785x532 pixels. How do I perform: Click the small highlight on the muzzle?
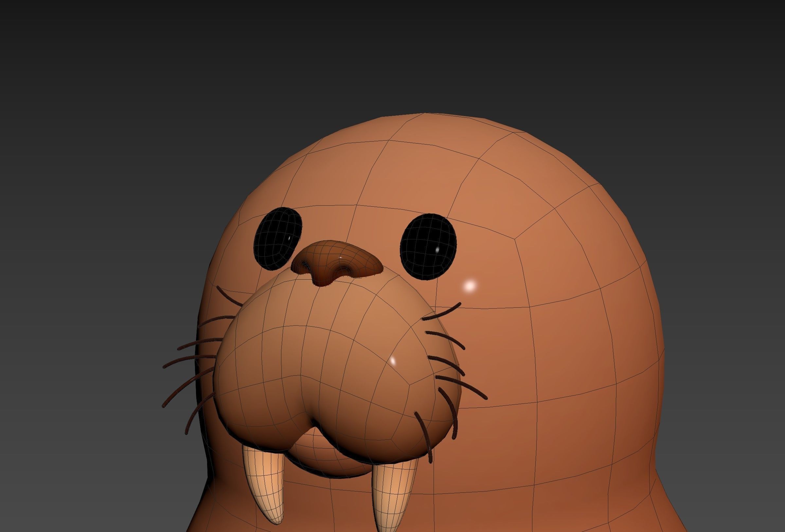point(393,361)
